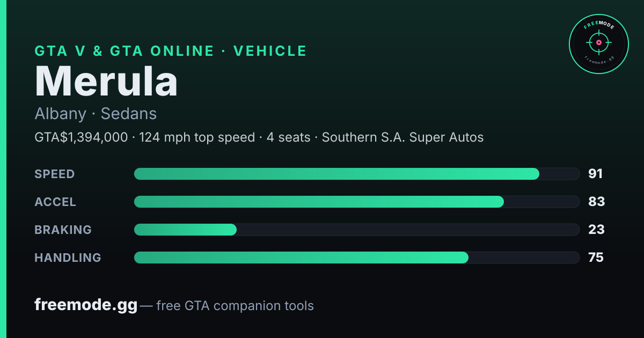Click the Albany Sedans subtitle

click(x=96, y=114)
